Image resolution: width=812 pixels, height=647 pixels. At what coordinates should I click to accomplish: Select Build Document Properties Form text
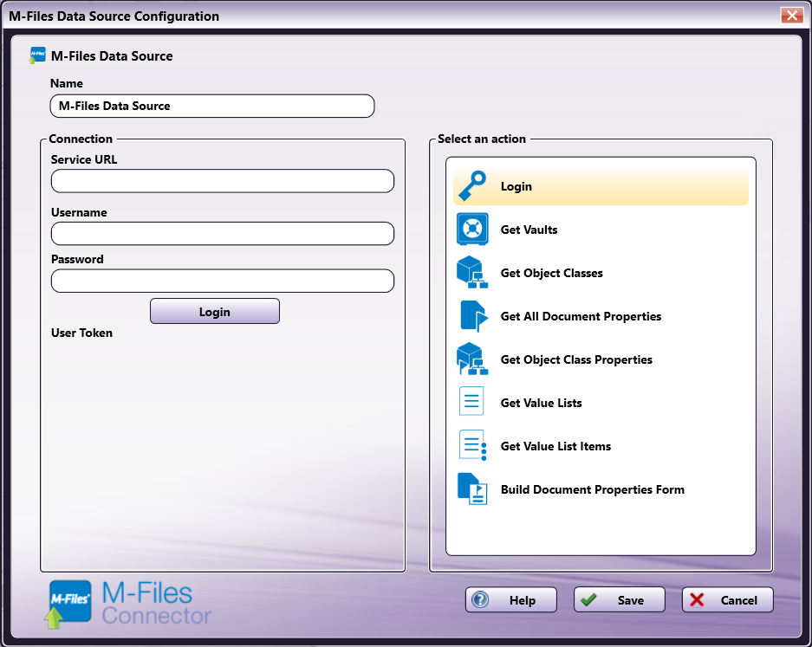click(x=592, y=489)
